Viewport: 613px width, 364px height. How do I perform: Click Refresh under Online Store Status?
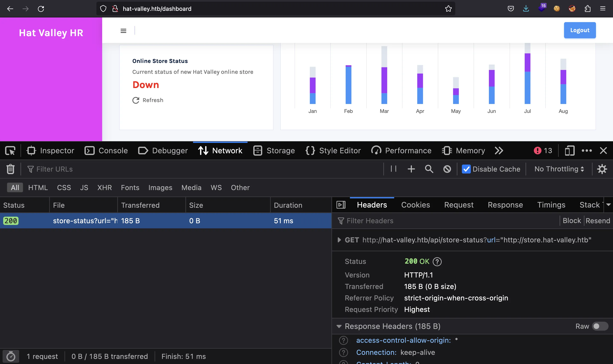point(148,100)
